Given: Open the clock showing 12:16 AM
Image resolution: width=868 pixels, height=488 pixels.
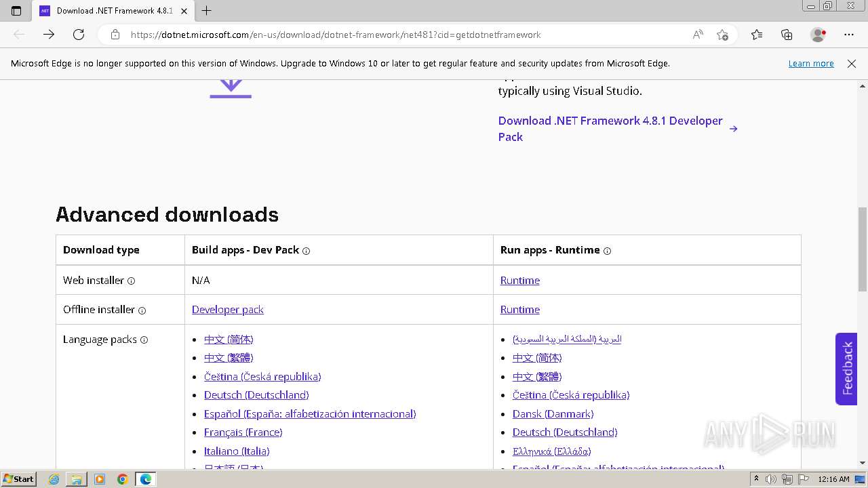Looking at the screenshot, I should pyautogui.click(x=833, y=479).
